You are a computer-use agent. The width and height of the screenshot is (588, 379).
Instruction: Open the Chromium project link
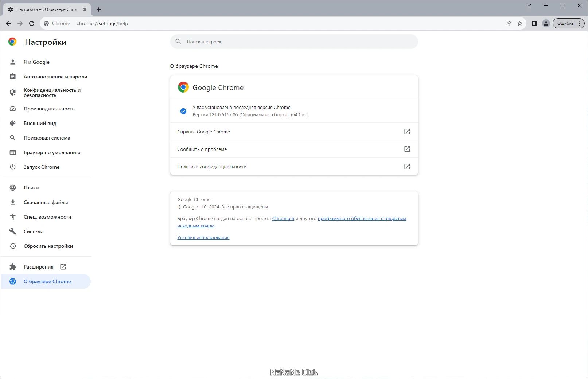pyautogui.click(x=283, y=218)
